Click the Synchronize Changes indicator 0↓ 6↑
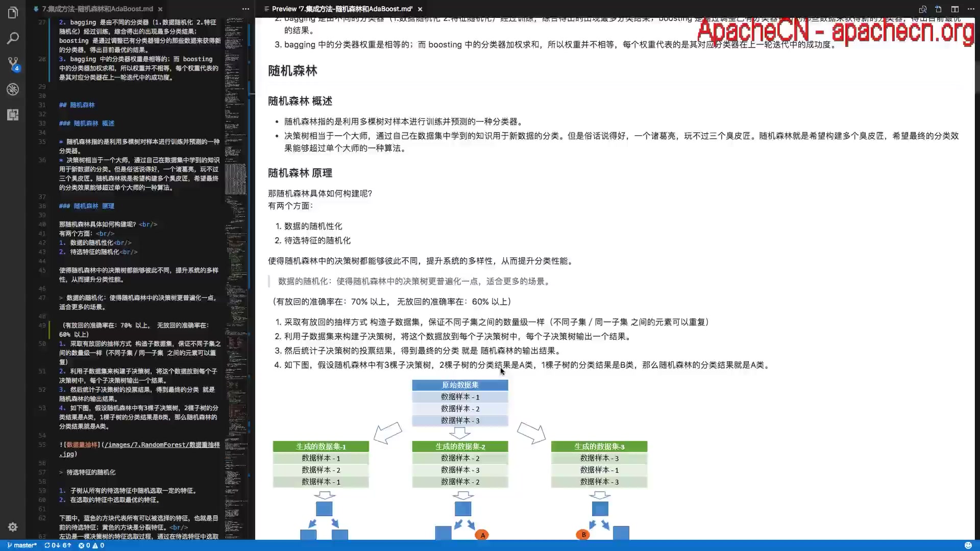The height and width of the screenshot is (551, 980). click(x=58, y=545)
